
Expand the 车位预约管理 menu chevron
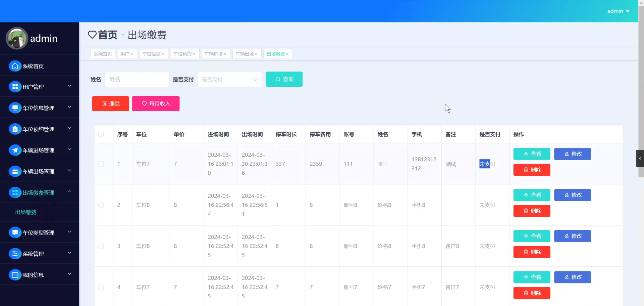pos(70,128)
